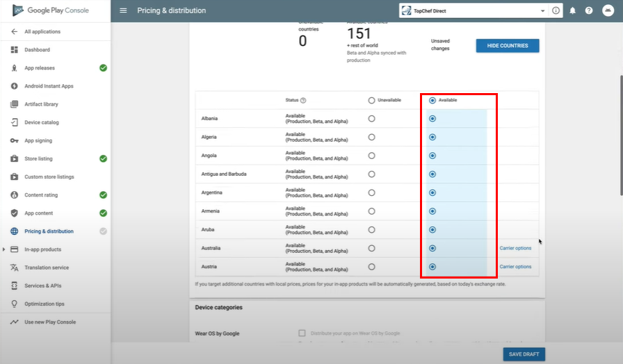
Task: Open the Translation service page
Action: click(x=47, y=267)
